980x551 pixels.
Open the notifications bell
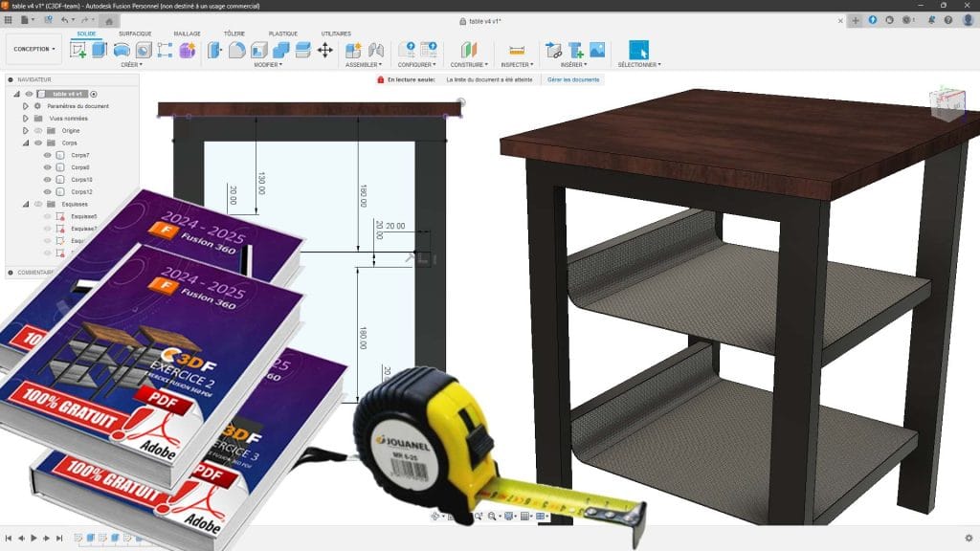pos(931,20)
